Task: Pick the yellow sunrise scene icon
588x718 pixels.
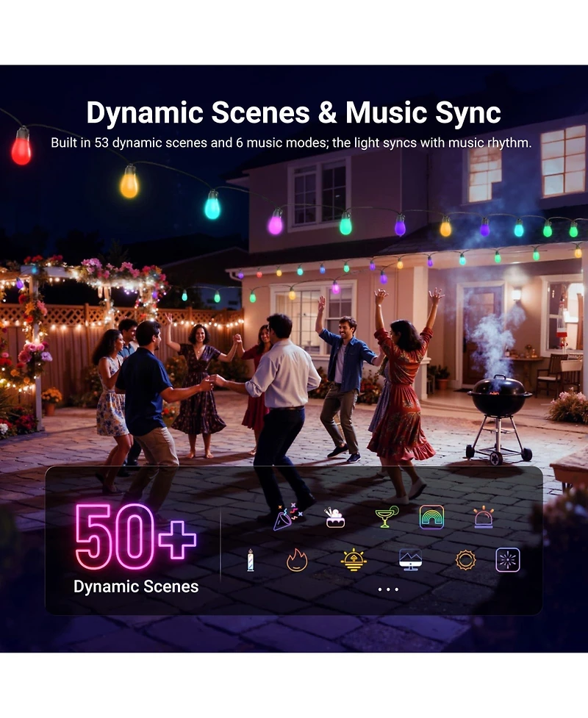Action: pyautogui.click(x=354, y=560)
